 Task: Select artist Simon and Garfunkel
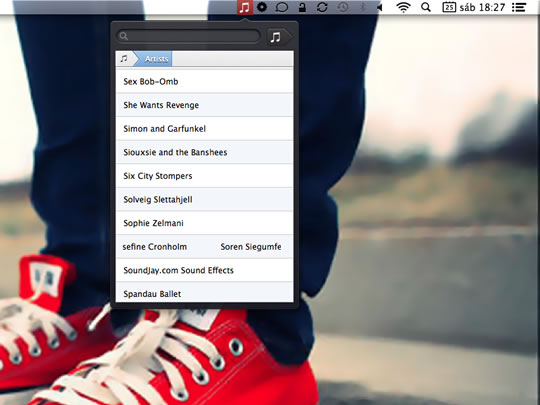pyautogui.click(x=205, y=128)
